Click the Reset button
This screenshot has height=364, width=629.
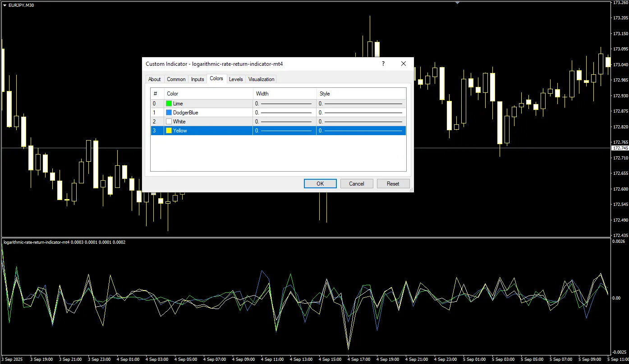coord(393,184)
